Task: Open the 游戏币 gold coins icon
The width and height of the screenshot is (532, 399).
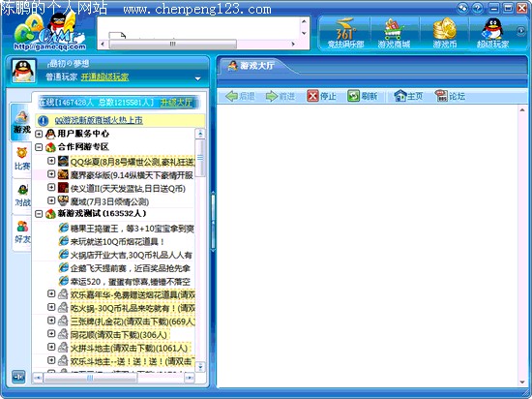Action: pos(445,33)
